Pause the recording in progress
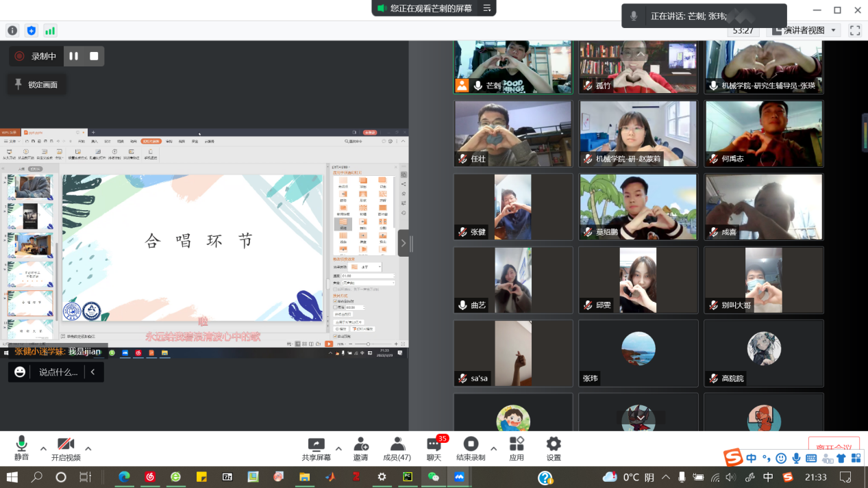Screen dimensions: 868x488 (x=74, y=56)
